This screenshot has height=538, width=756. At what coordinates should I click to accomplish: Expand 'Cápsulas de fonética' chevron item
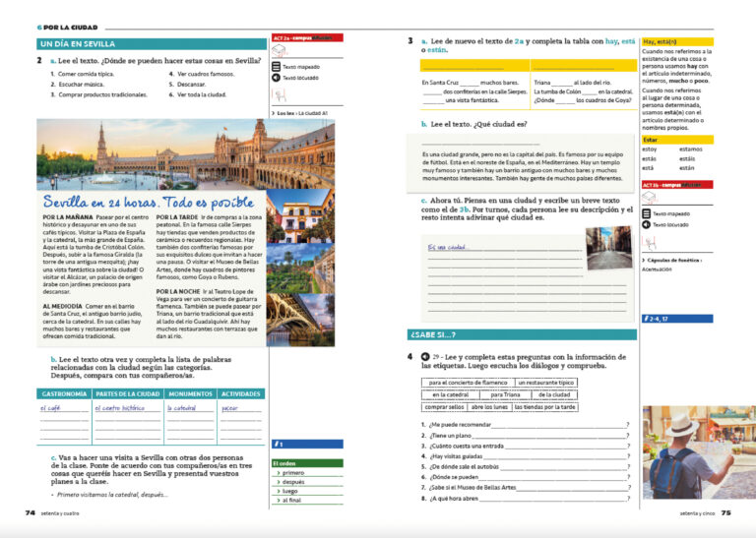pyautogui.click(x=643, y=259)
